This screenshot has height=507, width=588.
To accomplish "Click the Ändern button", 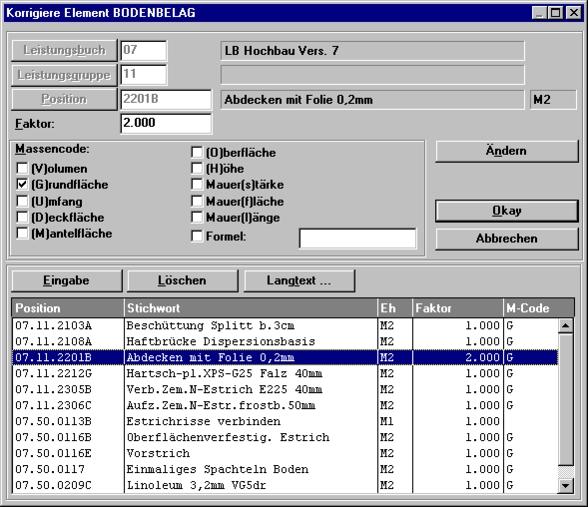I will click(507, 151).
